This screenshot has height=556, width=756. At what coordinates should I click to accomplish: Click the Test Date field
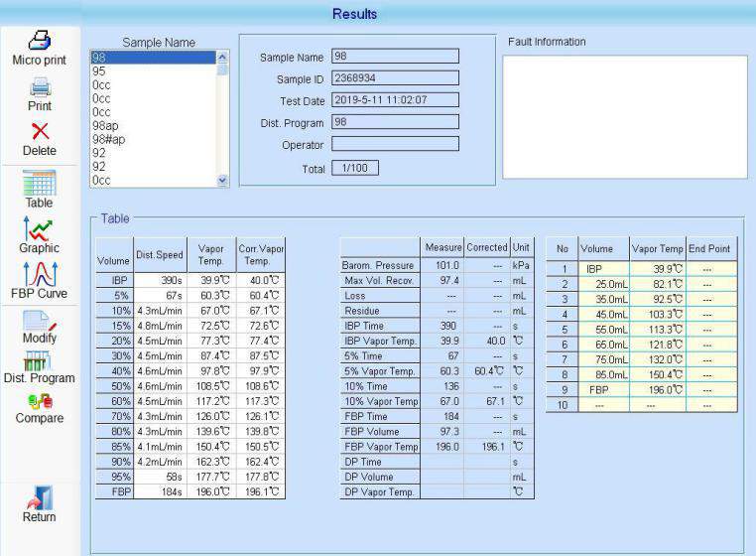pos(394,100)
